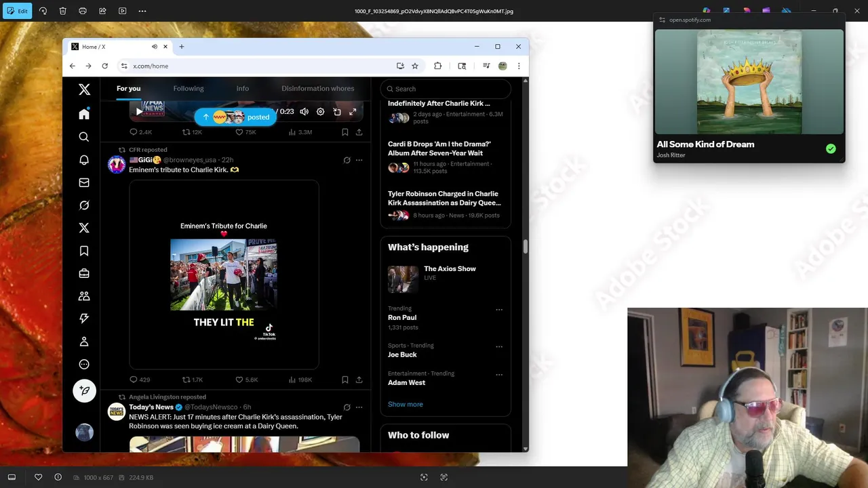Open browser Extensions puzzle icon
Image resolution: width=868 pixels, height=488 pixels.
[437, 66]
